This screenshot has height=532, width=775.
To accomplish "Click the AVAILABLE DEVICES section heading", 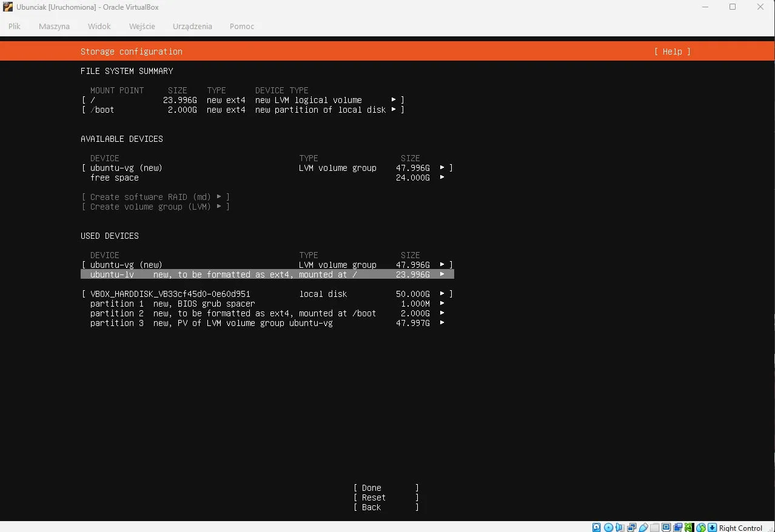I will [x=122, y=139].
